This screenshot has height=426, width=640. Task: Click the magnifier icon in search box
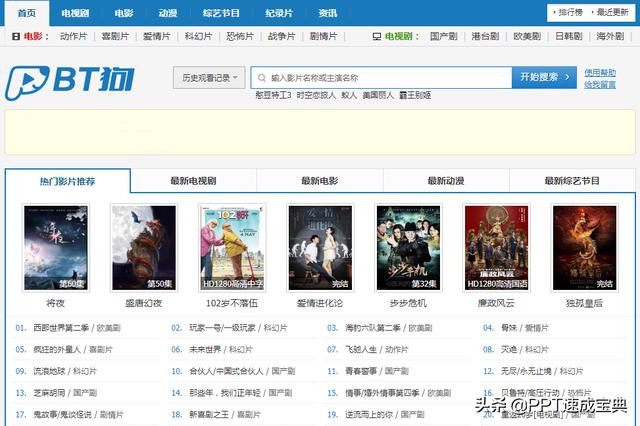click(260, 77)
